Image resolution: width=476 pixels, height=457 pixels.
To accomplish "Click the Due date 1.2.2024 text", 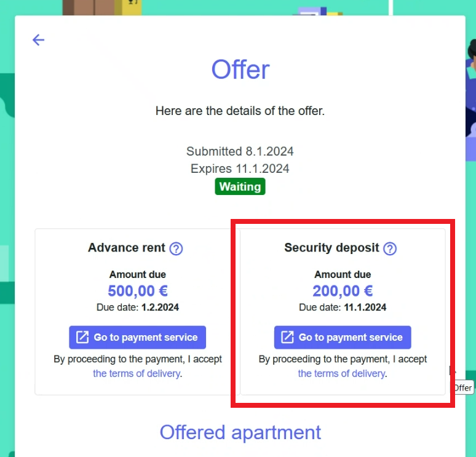I will click(x=138, y=308).
